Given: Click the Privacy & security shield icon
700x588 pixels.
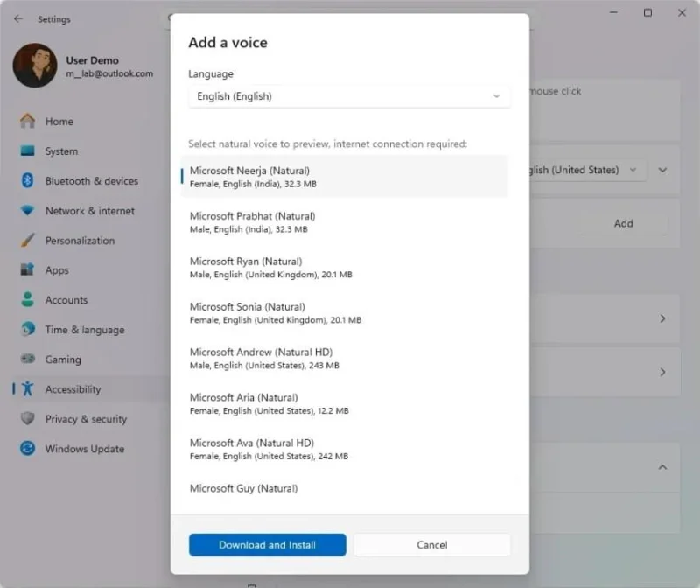Looking at the screenshot, I should click(28, 419).
